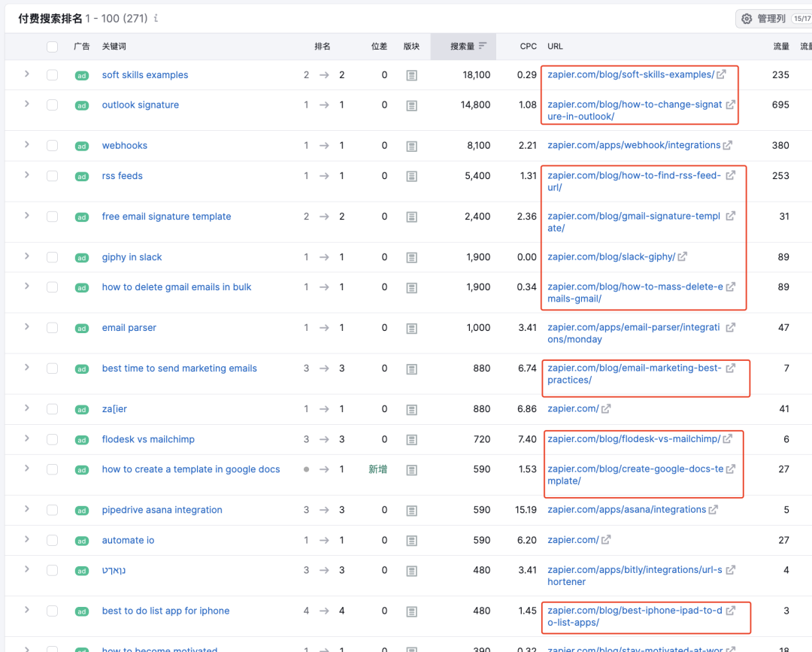This screenshot has width=812, height=652.
Task: Click SERP block icon in email parser row
Action: [412, 329]
